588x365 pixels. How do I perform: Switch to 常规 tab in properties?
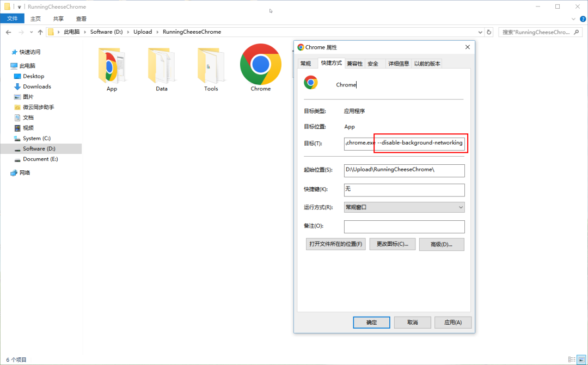[305, 64]
